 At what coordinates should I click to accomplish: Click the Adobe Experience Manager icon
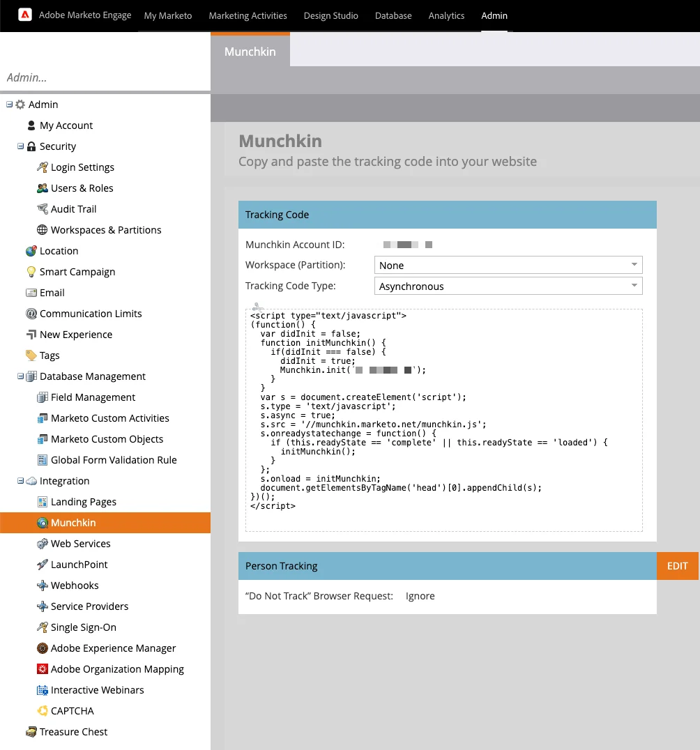coord(42,648)
